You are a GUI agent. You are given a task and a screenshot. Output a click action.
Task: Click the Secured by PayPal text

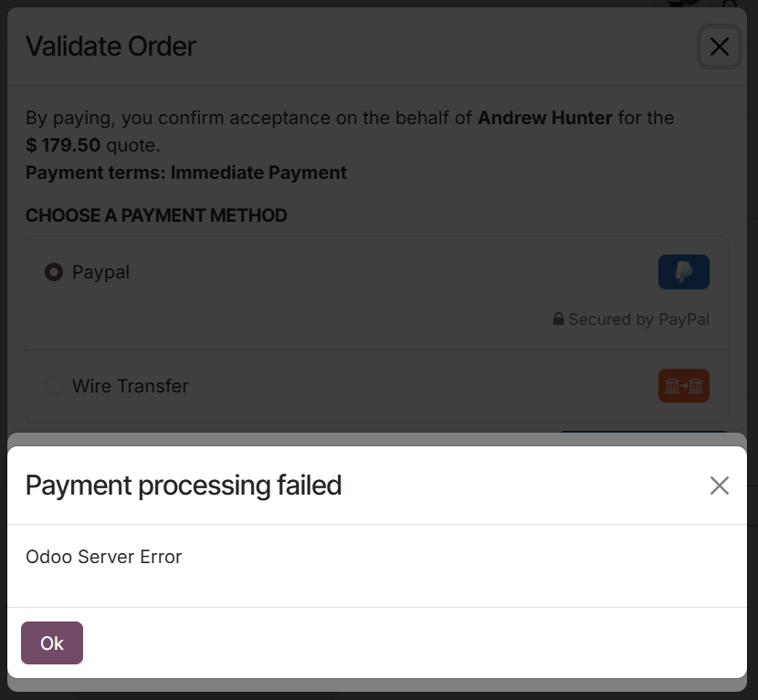pyautogui.click(x=638, y=319)
